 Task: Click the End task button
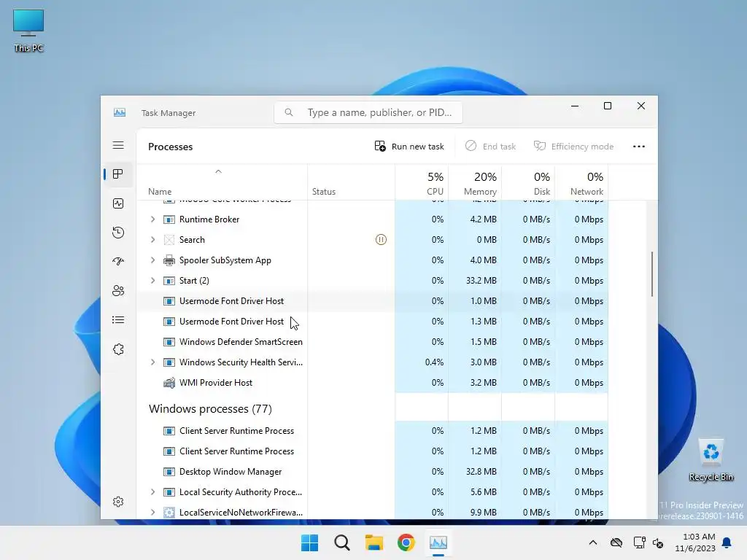(491, 147)
